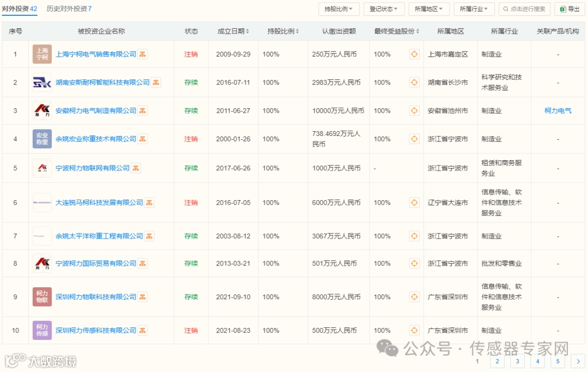Open equity structure icon for 大连锐马柯科技发展有限公司

(x=149, y=203)
